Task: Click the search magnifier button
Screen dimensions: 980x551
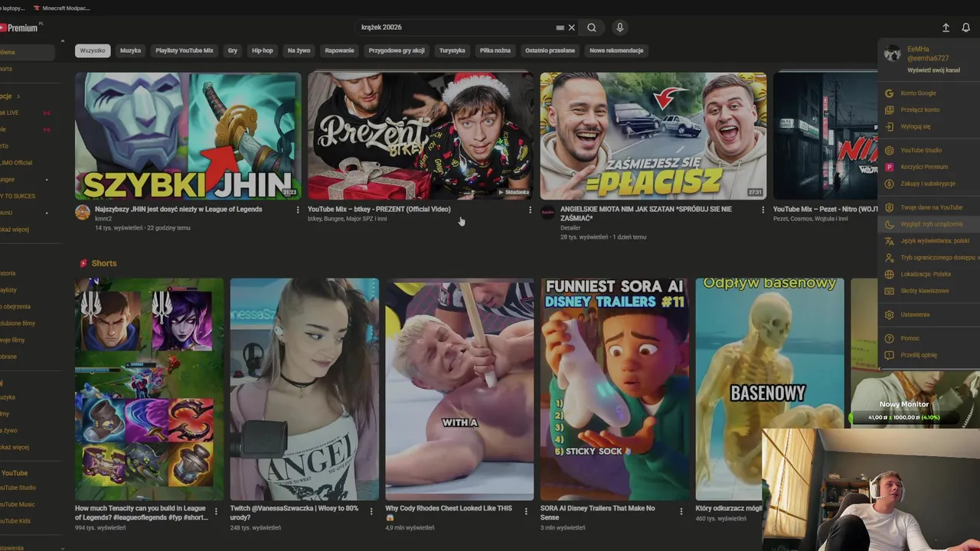Action: (592, 28)
